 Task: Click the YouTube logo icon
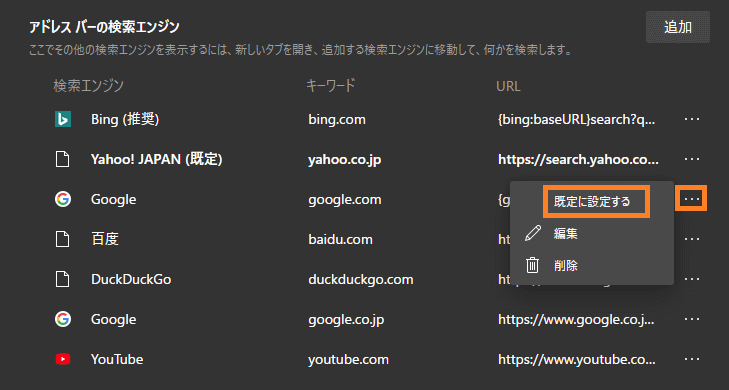[63, 359]
